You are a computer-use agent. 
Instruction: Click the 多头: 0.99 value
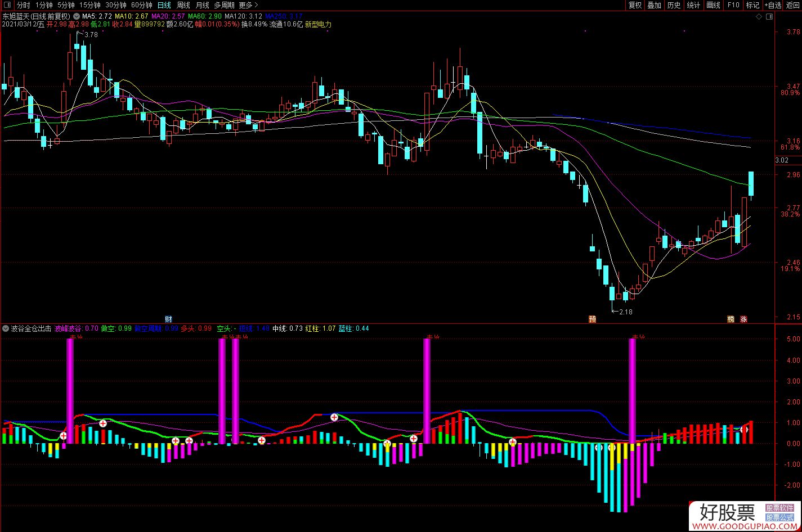click(x=196, y=328)
